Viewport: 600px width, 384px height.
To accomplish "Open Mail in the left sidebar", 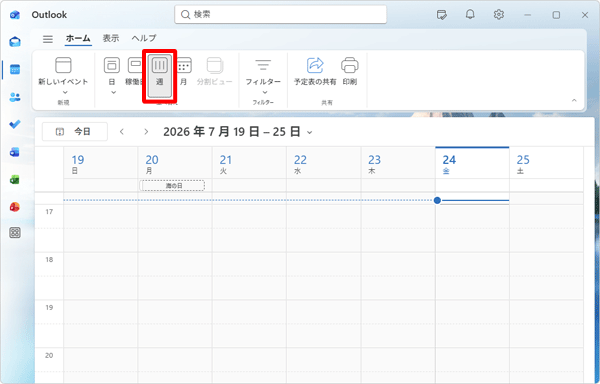I will (x=15, y=42).
